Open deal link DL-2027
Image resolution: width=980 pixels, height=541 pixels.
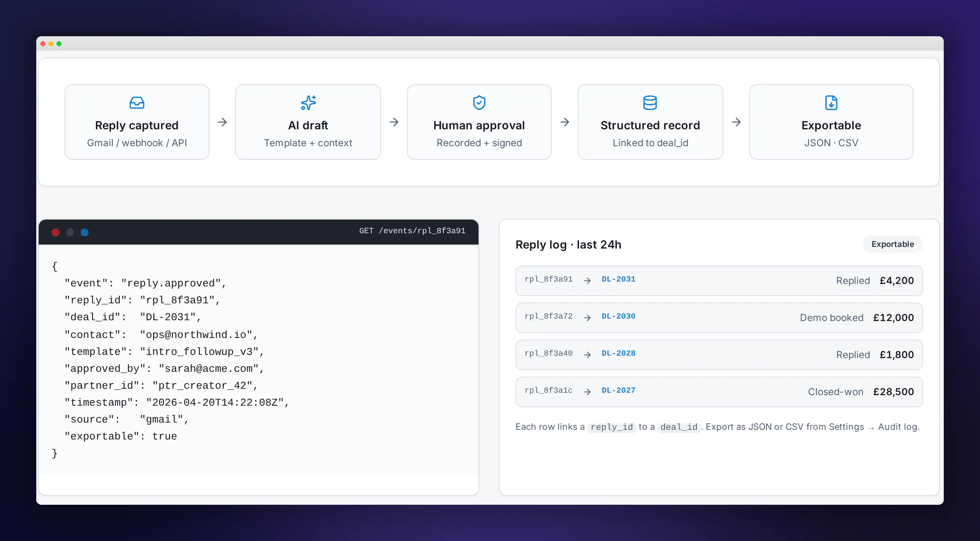point(618,390)
